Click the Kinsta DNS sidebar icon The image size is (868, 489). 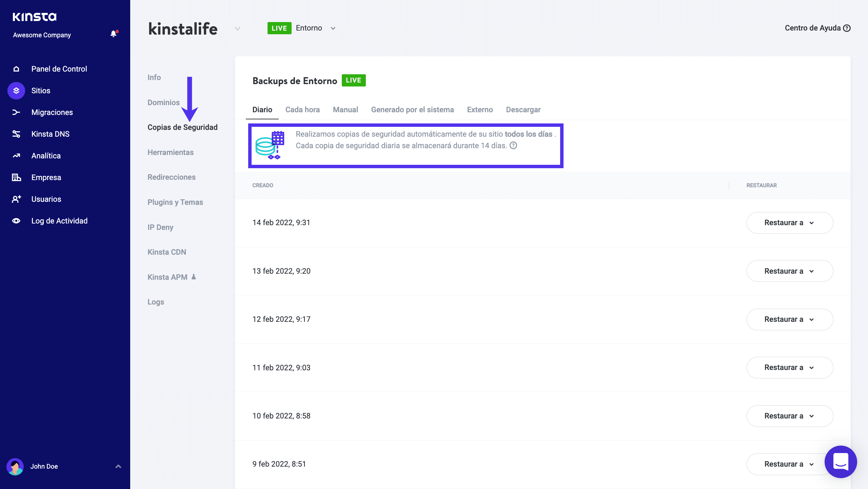click(x=16, y=134)
